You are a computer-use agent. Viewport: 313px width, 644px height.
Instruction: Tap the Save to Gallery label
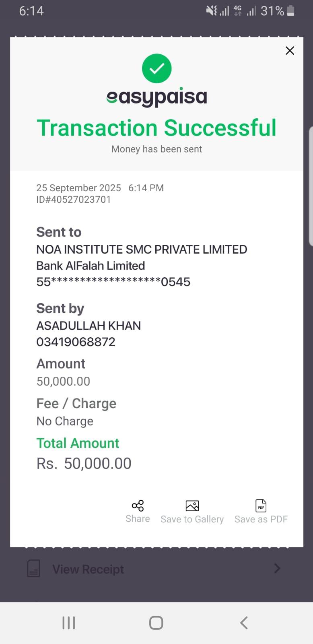192,519
